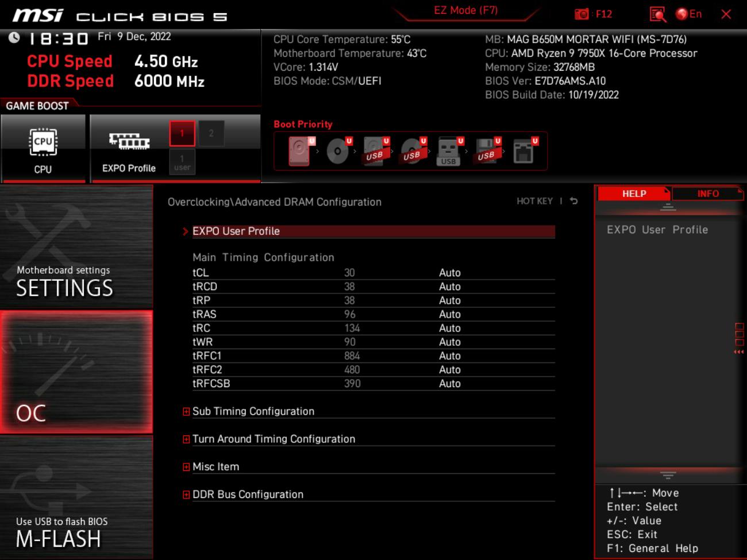
Task: Toggle CPU Game Boost button
Action: [43, 149]
